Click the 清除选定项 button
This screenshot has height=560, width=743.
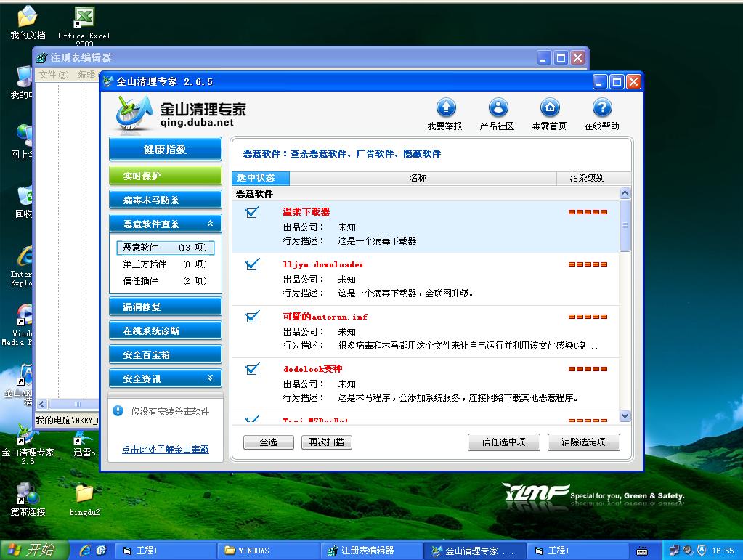(584, 442)
